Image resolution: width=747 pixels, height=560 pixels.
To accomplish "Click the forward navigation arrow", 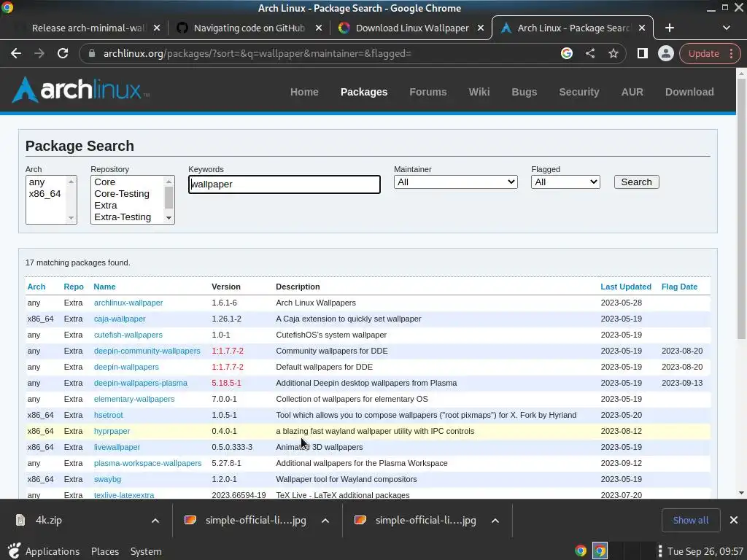I will click(39, 53).
